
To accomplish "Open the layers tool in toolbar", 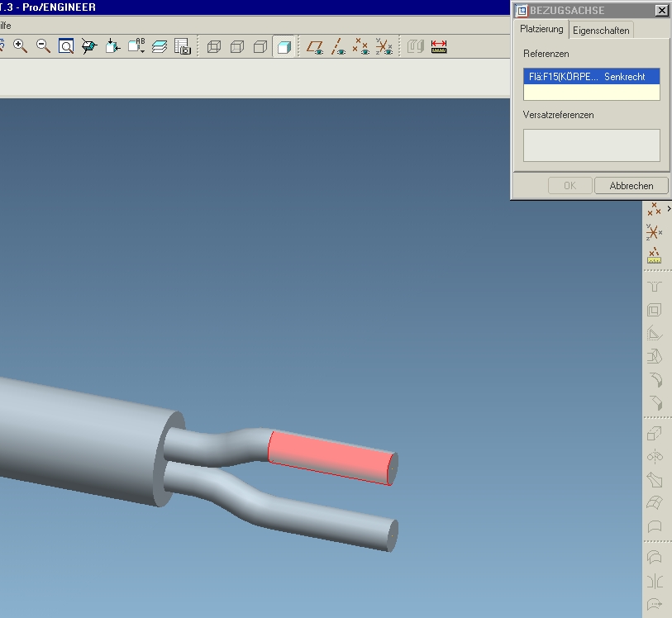I will tap(160, 46).
